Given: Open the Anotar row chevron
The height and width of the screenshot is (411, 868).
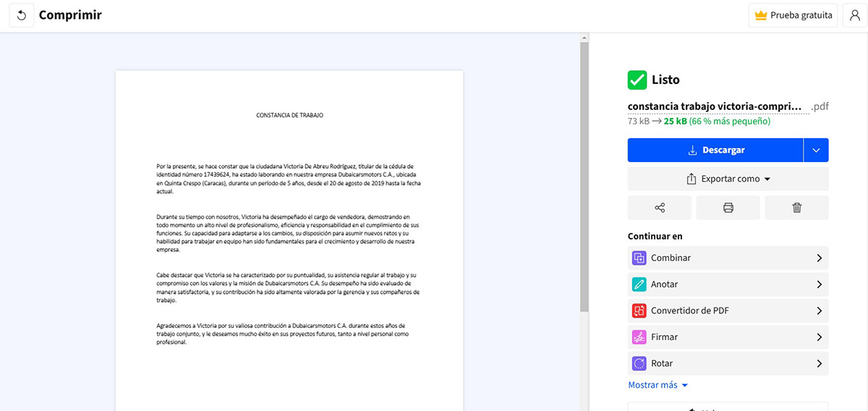Looking at the screenshot, I should [819, 284].
